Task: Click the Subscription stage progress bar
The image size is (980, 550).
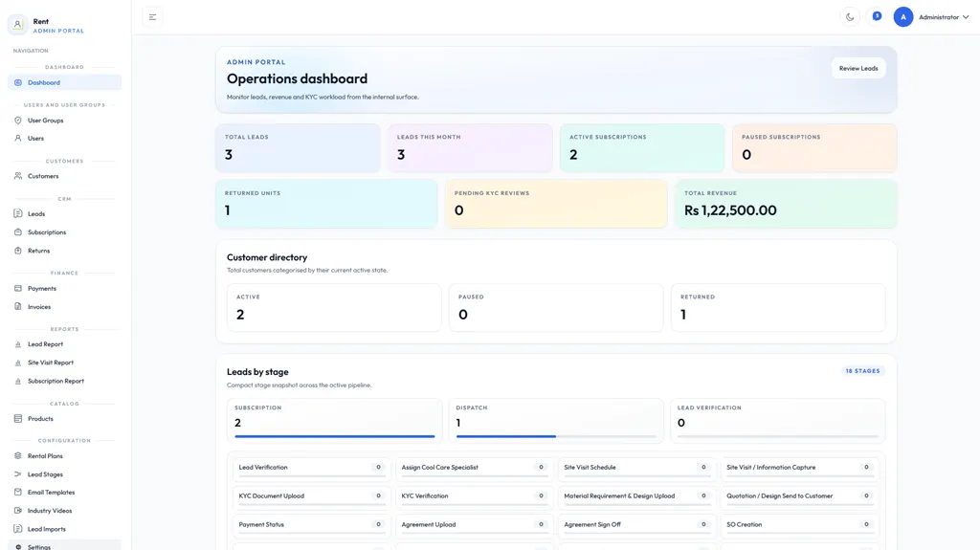Action: pos(334,436)
